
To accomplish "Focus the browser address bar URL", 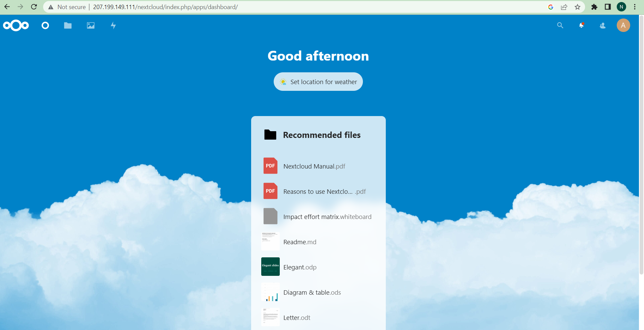I will tap(165, 7).
